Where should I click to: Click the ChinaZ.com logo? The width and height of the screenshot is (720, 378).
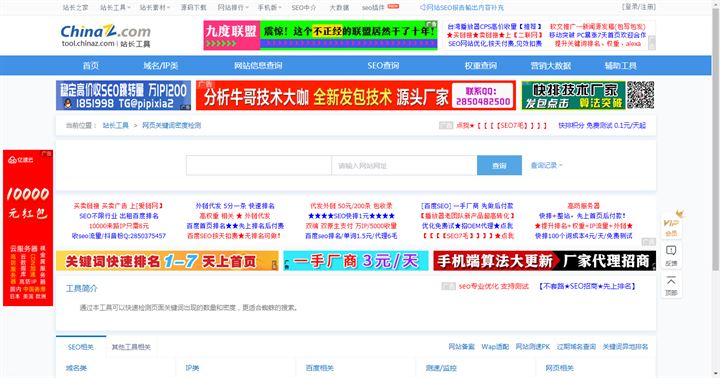[106, 36]
